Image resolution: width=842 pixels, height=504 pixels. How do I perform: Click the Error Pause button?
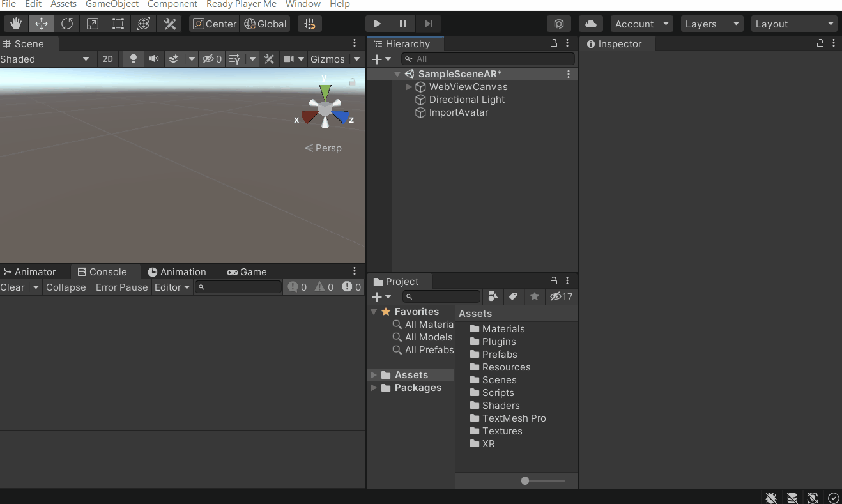(x=121, y=287)
